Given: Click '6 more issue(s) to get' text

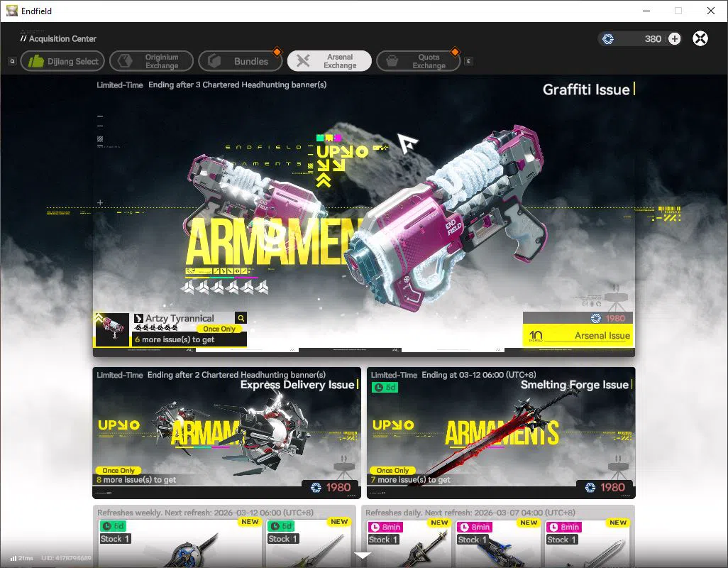Looking at the screenshot, I should click(x=175, y=339).
